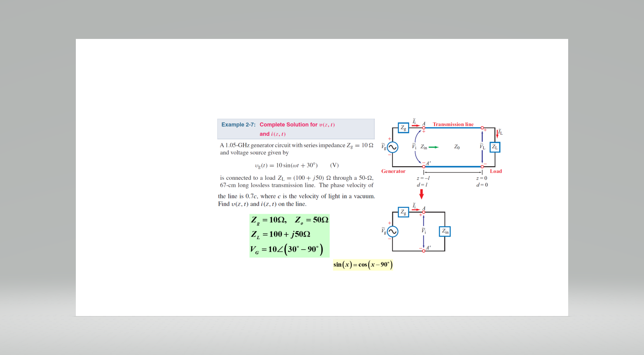
Task: Click the red load terminal near ZL
Action: [x=483, y=127]
